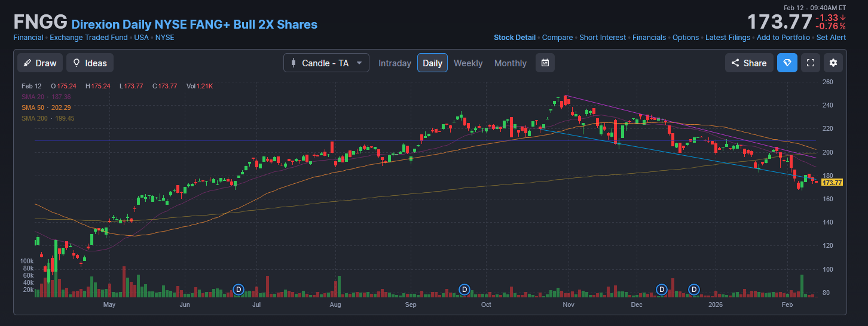The width and height of the screenshot is (868, 326).
Task: Click the blue diamond premium icon
Action: (787, 63)
